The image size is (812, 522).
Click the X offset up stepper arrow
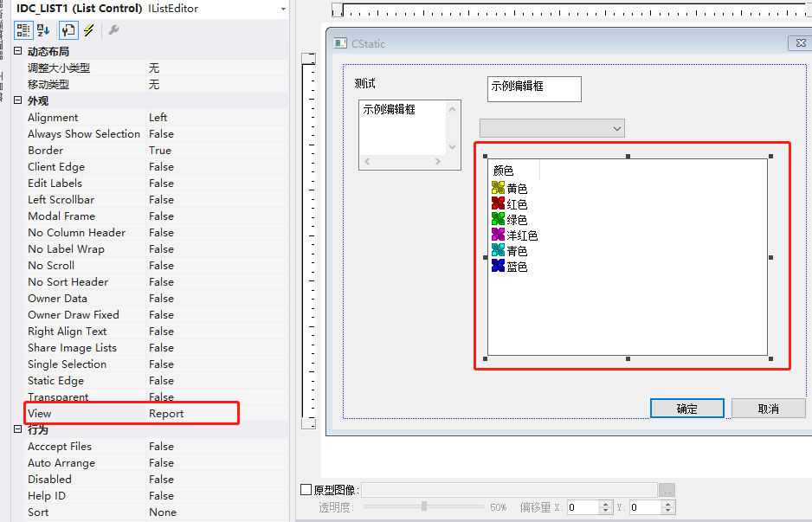click(x=605, y=503)
